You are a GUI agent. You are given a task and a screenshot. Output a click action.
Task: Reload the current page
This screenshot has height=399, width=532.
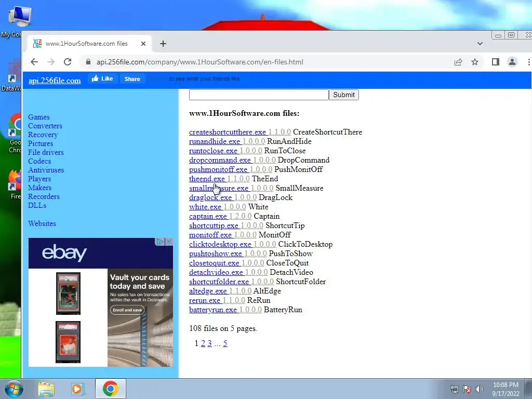[x=68, y=62]
